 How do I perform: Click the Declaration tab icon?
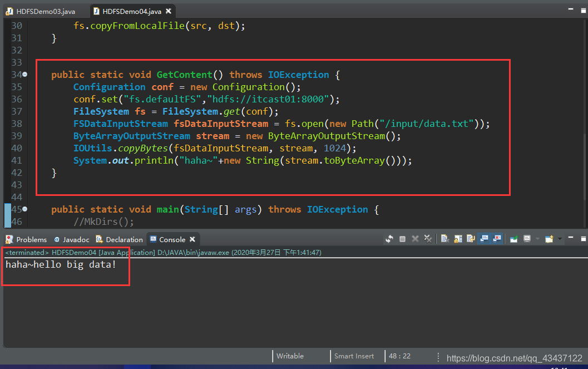tap(100, 239)
